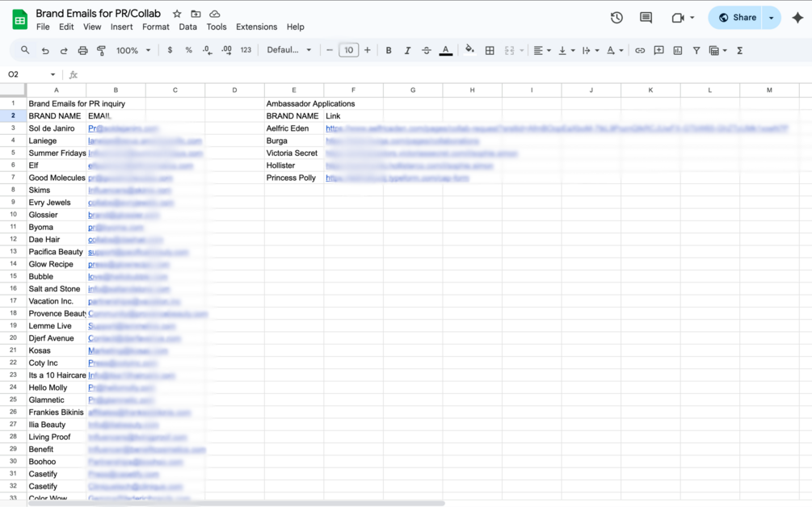
Task: Open the Tools menu
Action: click(x=217, y=27)
